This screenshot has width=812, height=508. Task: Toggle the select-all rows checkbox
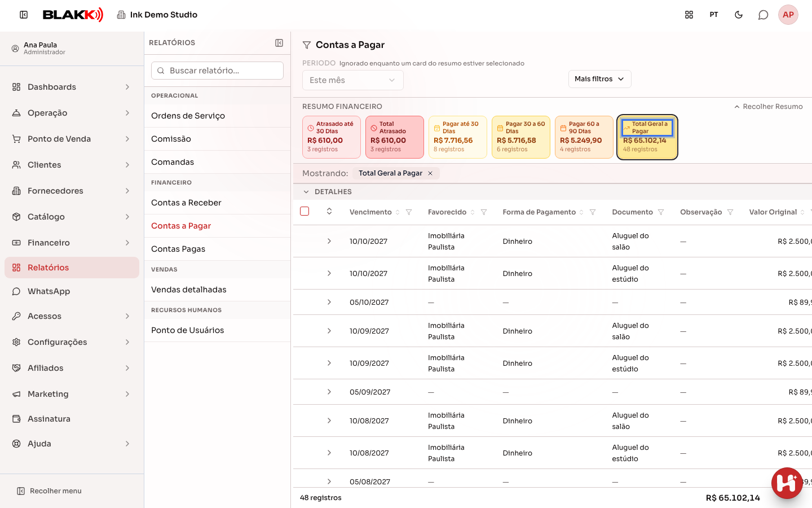point(304,211)
